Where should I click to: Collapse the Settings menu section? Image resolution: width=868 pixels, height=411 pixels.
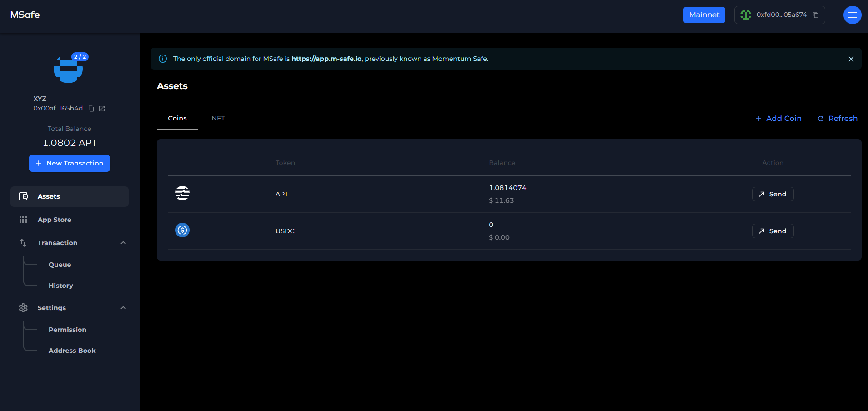pyautogui.click(x=123, y=308)
